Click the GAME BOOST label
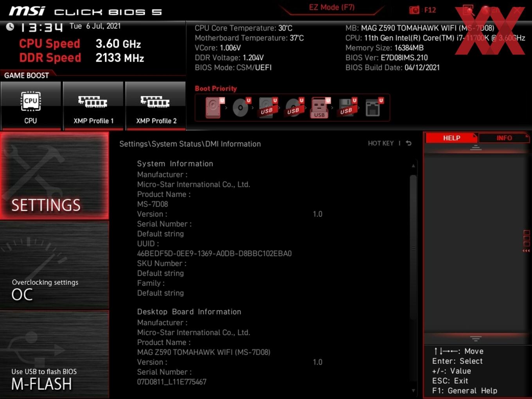The image size is (532, 399). coord(27,75)
